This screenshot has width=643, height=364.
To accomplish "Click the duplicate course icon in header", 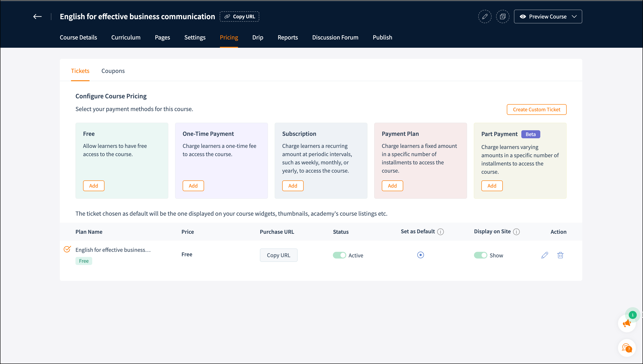I will point(503,17).
